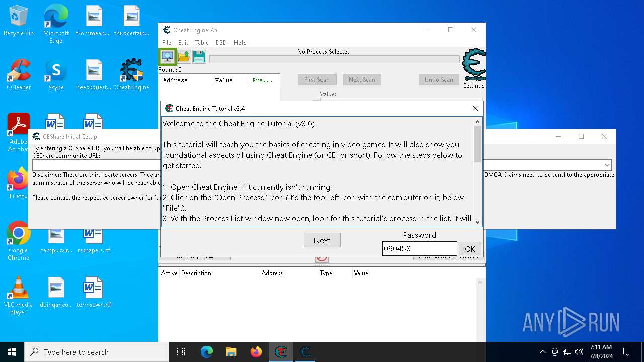Click scroll up arrow in tutorial text

click(x=477, y=122)
